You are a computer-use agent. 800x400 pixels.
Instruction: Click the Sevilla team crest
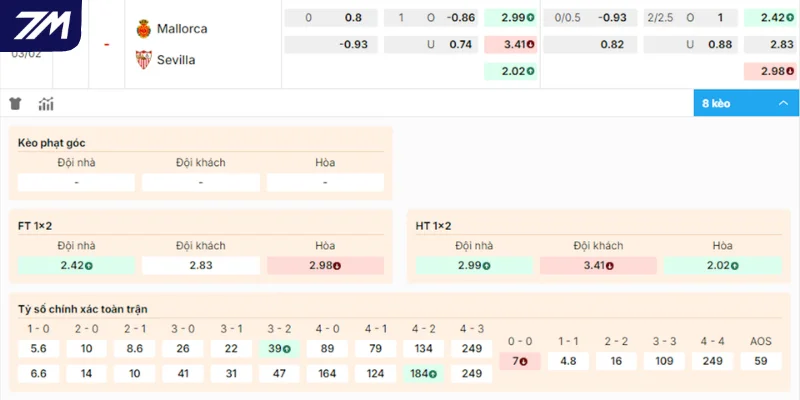point(143,59)
